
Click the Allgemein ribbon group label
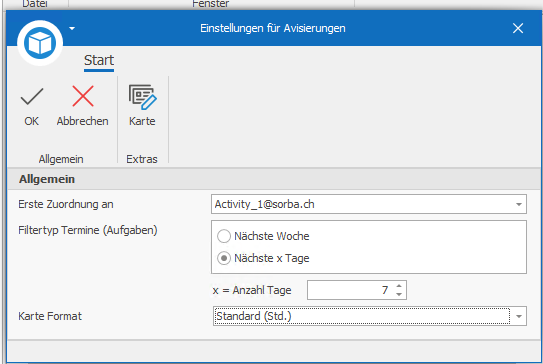(61, 159)
